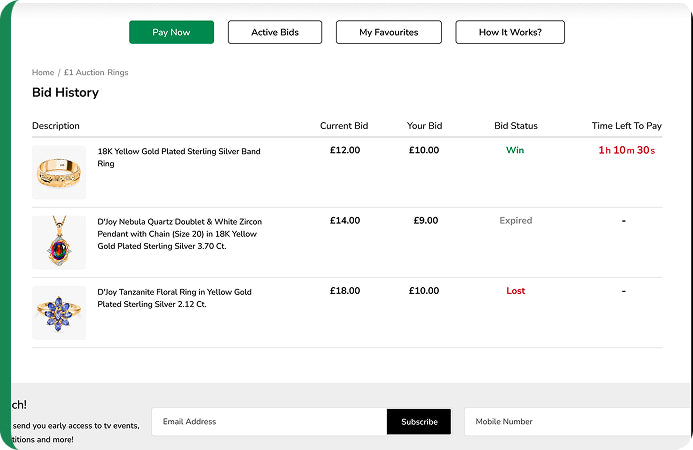Open How It Works? page
Screen dimensions: 693x450
[x=510, y=32]
